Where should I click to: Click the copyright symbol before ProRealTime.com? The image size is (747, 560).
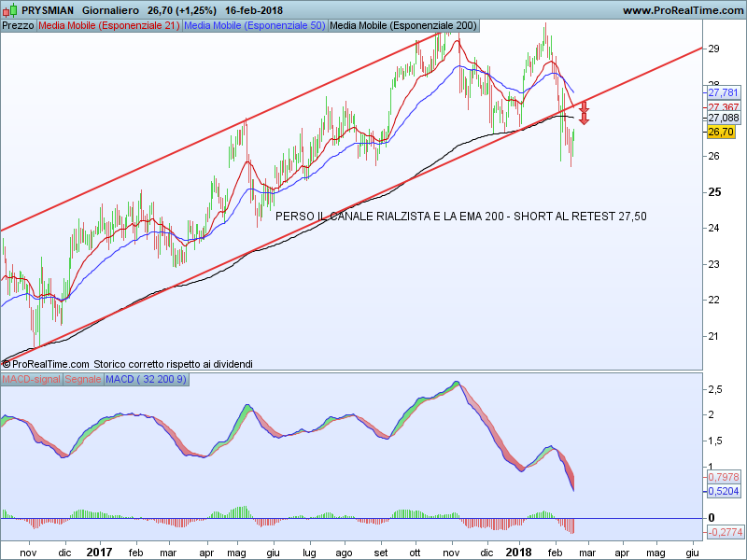[x=6, y=364]
